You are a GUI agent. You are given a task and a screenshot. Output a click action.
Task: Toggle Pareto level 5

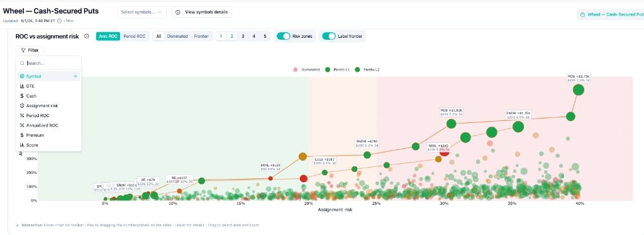click(265, 36)
